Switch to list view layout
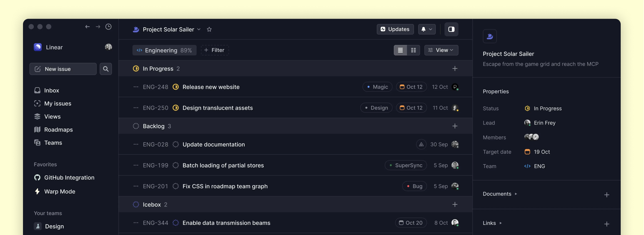This screenshot has width=644, height=235. pos(400,50)
